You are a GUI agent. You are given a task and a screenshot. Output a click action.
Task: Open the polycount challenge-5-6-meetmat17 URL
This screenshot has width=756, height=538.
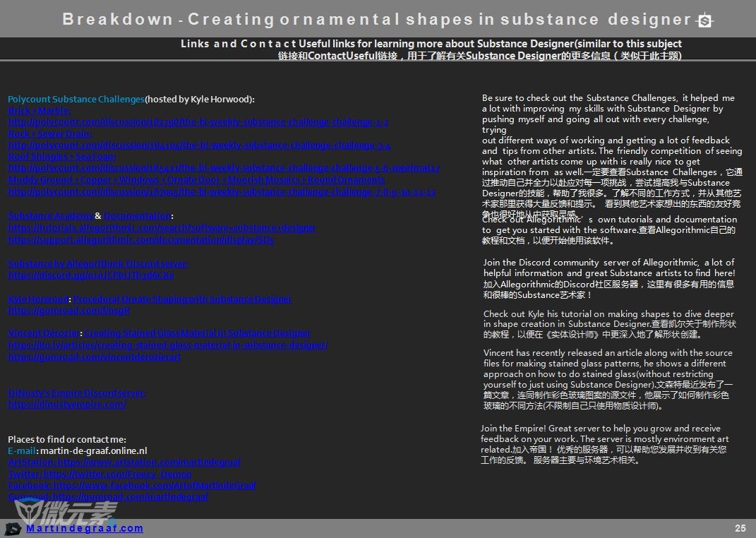[224, 168]
